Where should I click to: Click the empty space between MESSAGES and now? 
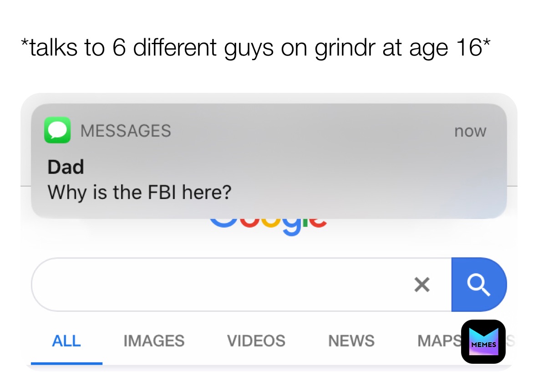tap(312, 131)
